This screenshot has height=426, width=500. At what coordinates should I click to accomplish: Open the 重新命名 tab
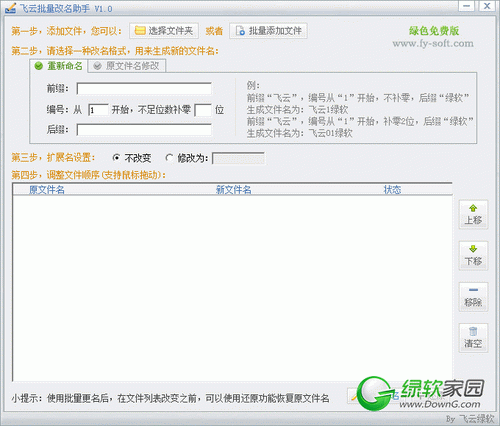(x=59, y=66)
